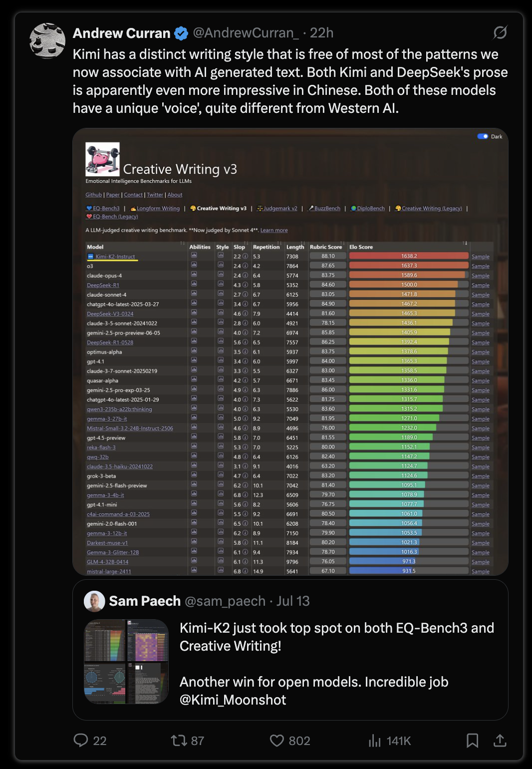Image resolution: width=532 pixels, height=769 pixels.
Task: Sort by the Repetition column header
Action: [x=266, y=247]
